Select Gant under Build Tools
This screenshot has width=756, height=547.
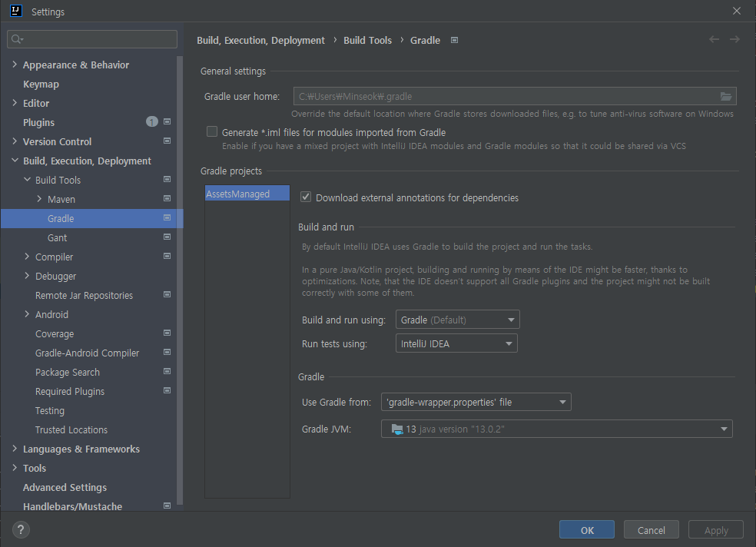(x=58, y=237)
